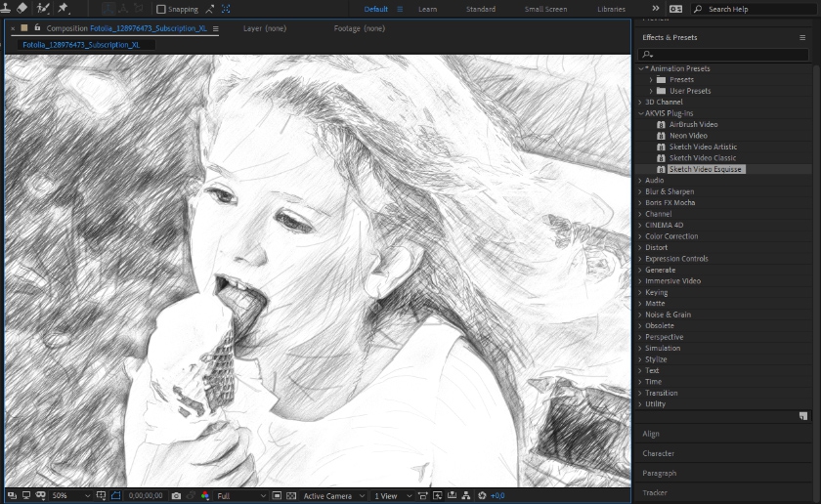Click the snapshot camera icon
This screenshot has height=504, width=821.
click(176, 496)
